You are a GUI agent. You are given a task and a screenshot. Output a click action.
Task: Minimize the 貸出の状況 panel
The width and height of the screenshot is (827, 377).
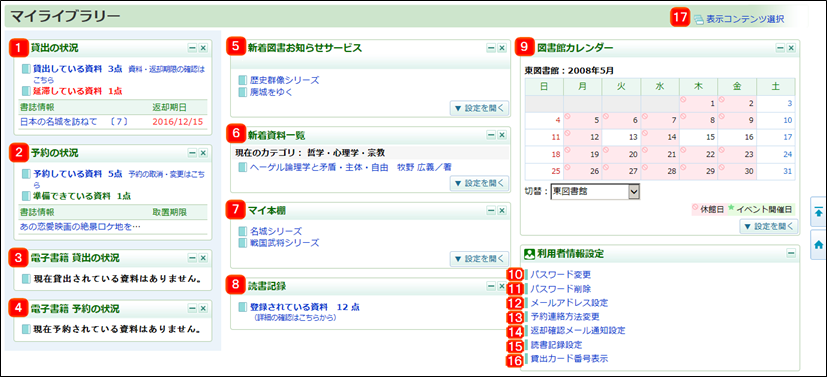[193, 48]
